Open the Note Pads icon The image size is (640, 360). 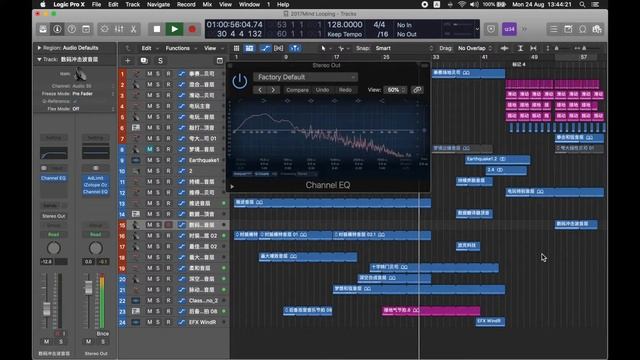568,29
